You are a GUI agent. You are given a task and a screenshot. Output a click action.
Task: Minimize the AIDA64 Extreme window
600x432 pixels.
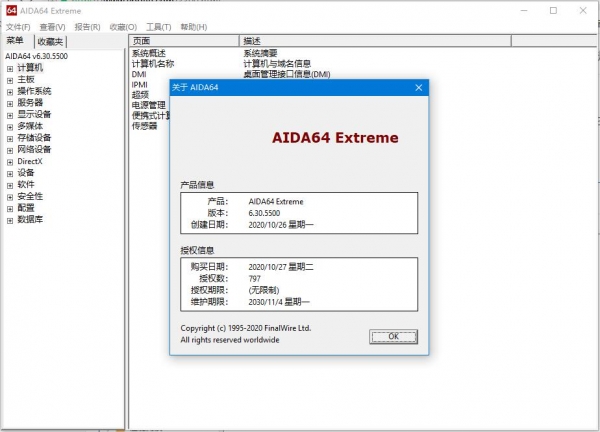coord(524,11)
